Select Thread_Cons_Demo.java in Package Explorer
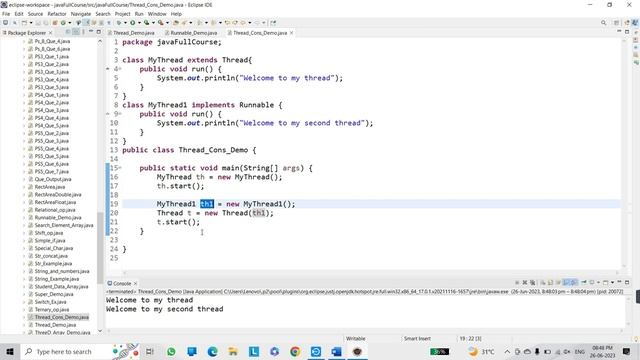Screen dimensions: 640x360 (x=61, y=317)
